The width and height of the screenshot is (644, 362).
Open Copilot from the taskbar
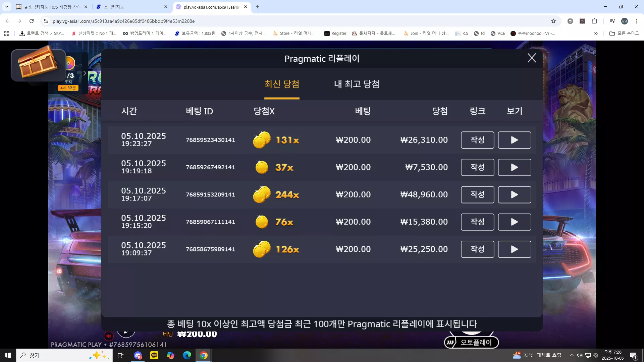[x=171, y=355]
